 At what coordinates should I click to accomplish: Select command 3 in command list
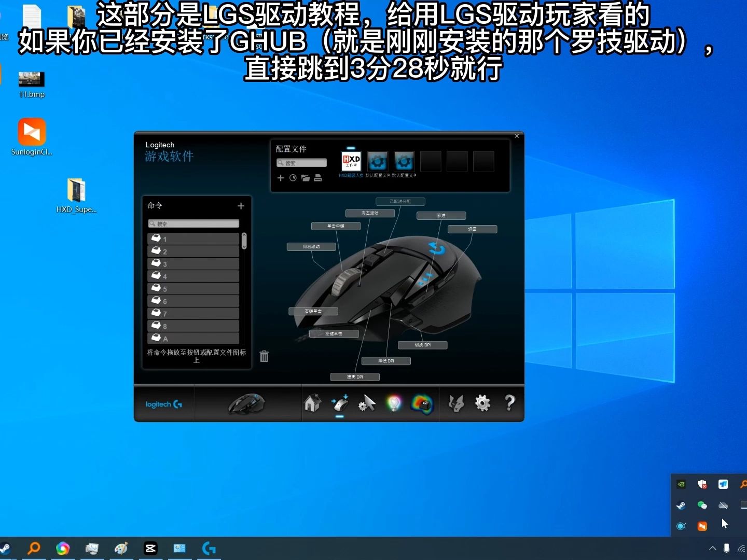(193, 263)
